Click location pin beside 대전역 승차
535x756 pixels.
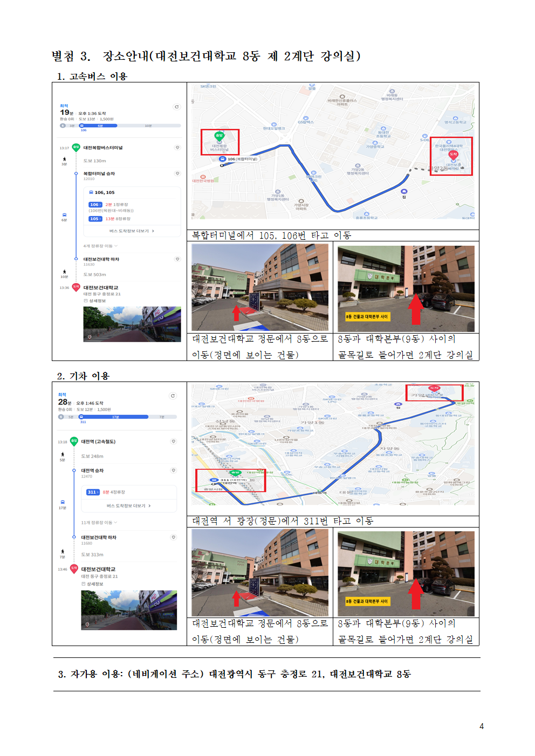pyautogui.click(x=174, y=470)
